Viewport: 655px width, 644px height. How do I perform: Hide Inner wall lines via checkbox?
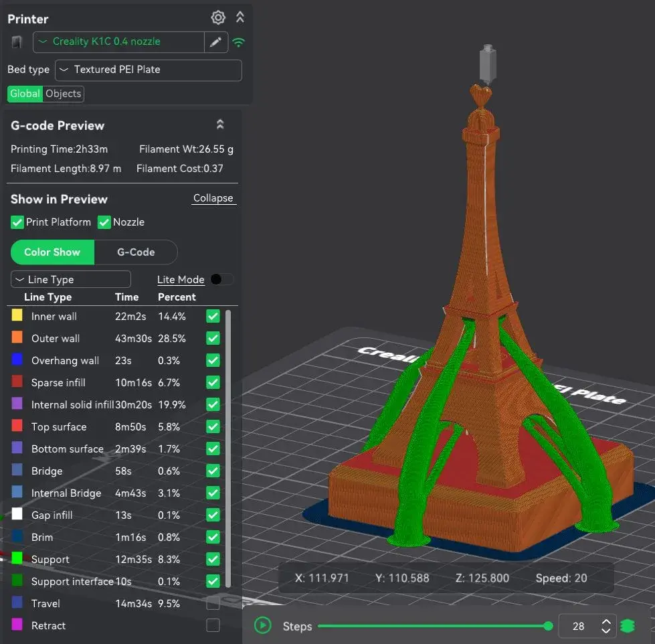tap(213, 317)
